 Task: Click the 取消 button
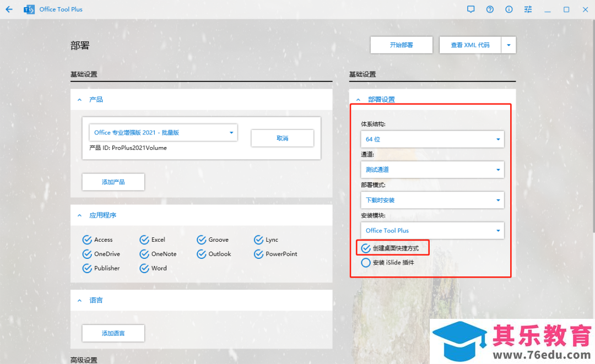282,138
